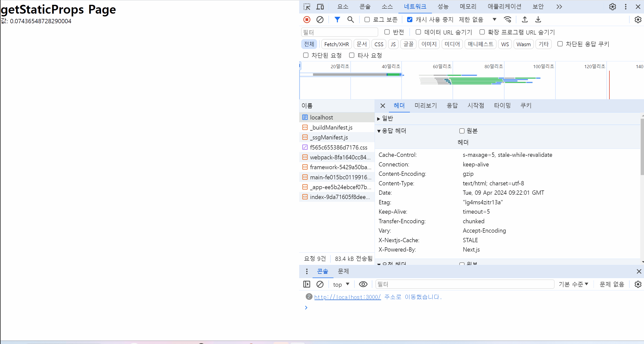Uncheck 캐시 사용 중지 checkbox

click(410, 19)
